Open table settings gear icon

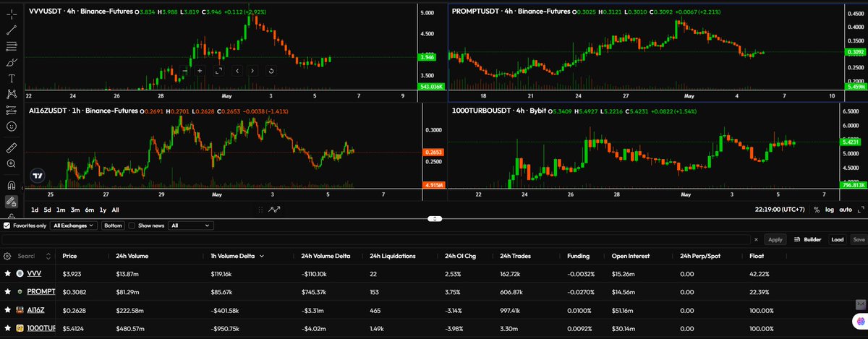[x=7, y=256]
